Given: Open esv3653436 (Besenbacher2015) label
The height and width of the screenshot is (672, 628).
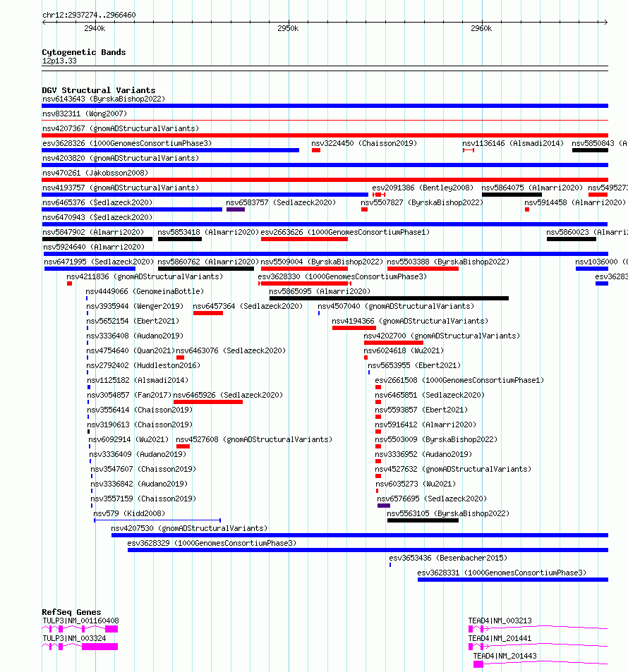Looking at the screenshot, I should [448, 558].
